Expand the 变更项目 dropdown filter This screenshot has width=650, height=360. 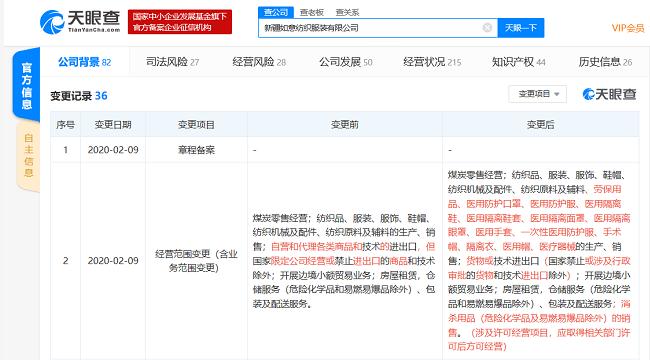click(x=538, y=94)
